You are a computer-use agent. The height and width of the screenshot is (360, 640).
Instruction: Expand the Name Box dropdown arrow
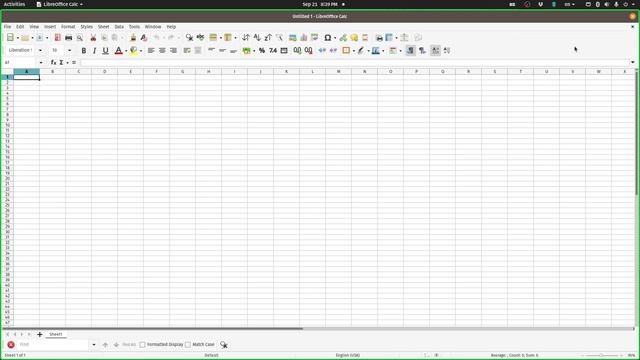[41, 63]
